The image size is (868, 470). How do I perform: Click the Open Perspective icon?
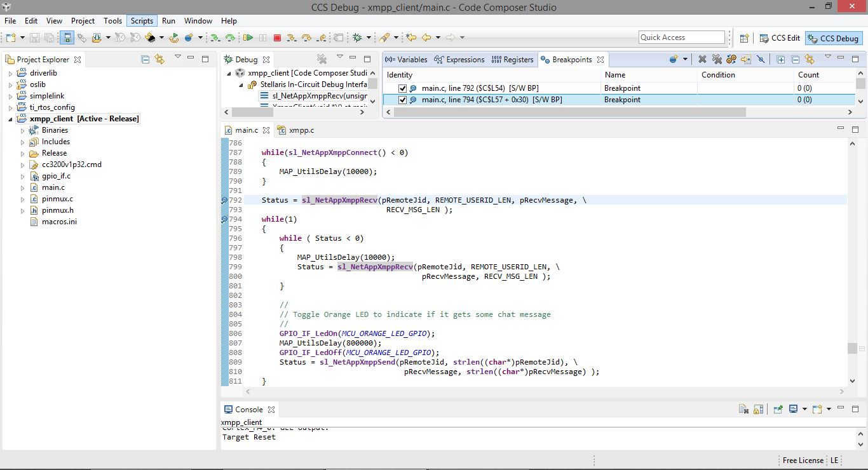tap(745, 38)
